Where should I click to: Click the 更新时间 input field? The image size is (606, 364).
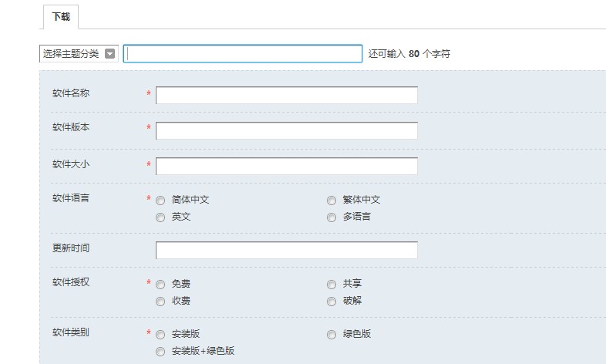coord(286,250)
